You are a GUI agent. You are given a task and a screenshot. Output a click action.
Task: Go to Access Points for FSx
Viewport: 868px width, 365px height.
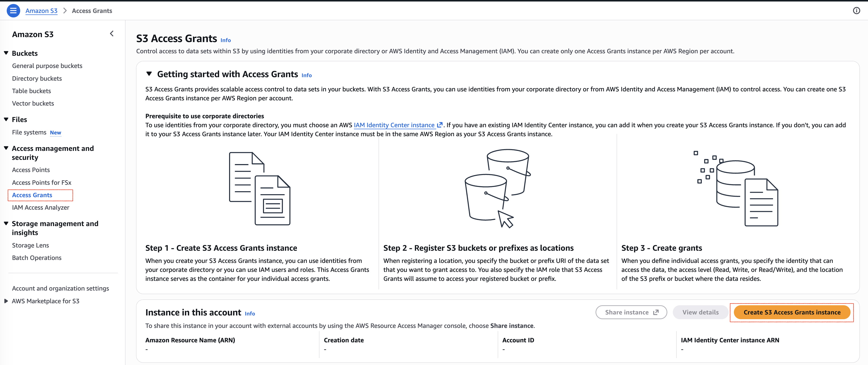click(x=42, y=182)
